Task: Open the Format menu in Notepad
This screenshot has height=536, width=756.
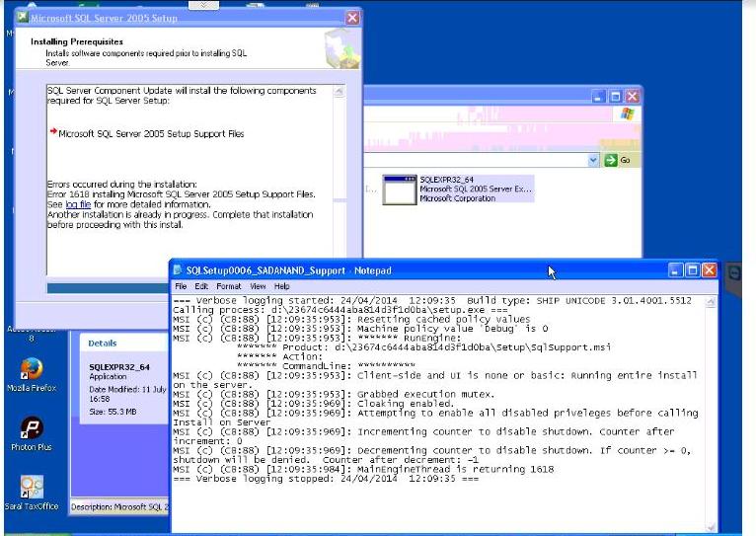Action: click(x=229, y=286)
